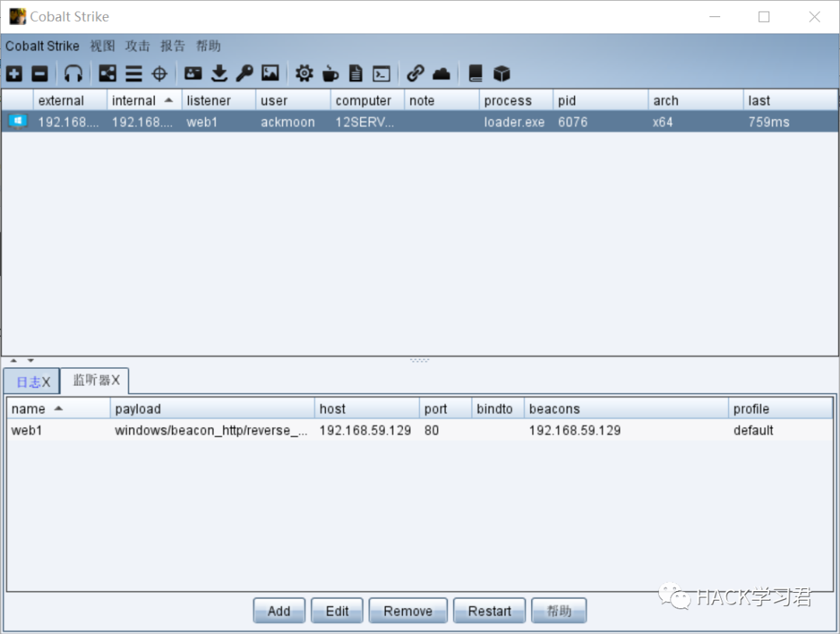Click the terminal scripted delivery icon
The height and width of the screenshot is (634, 840).
[381, 73]
